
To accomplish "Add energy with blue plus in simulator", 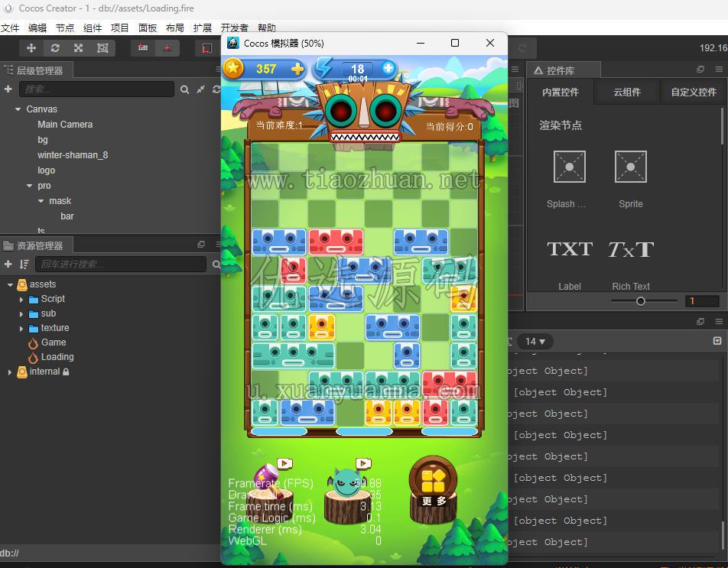I will pyautogui.click(x=388, y=68).
